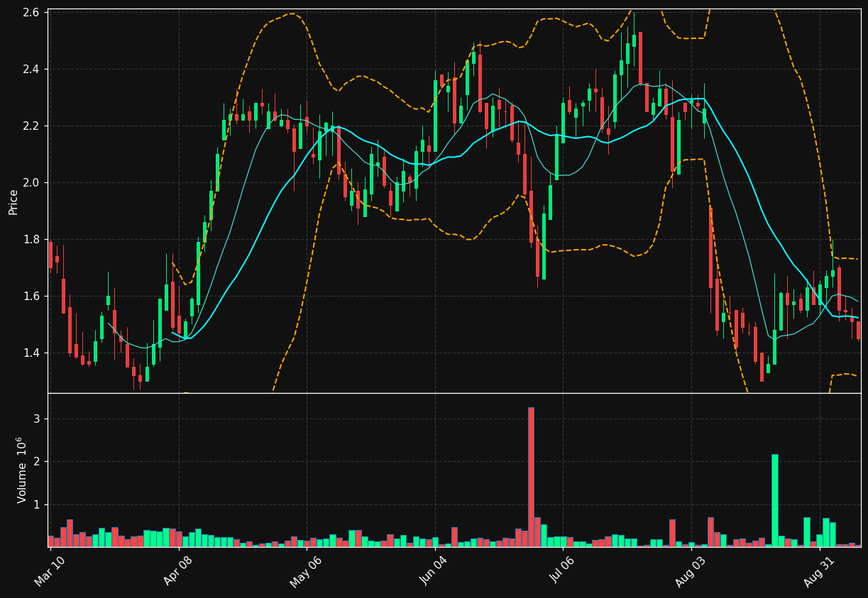Click the "May 06" date label
Viewport: 868px width, 598px height.
(x=306, y=571)
